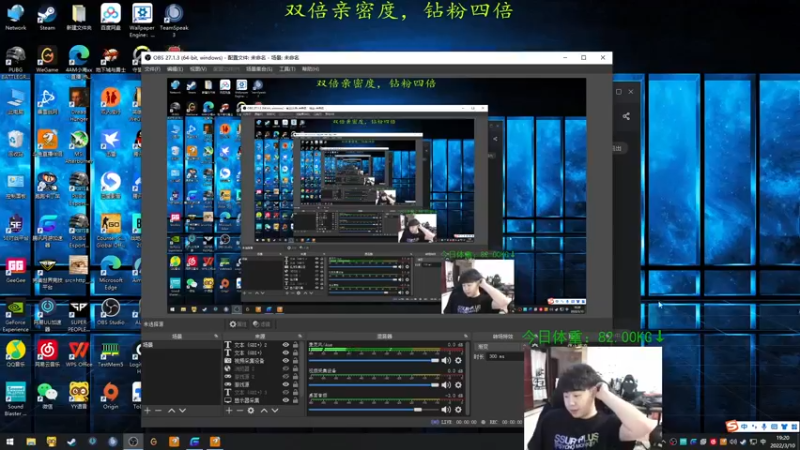800x450 pixels.
Task: Open the WPS Office desktop shortcut
Action: [79, 354]
